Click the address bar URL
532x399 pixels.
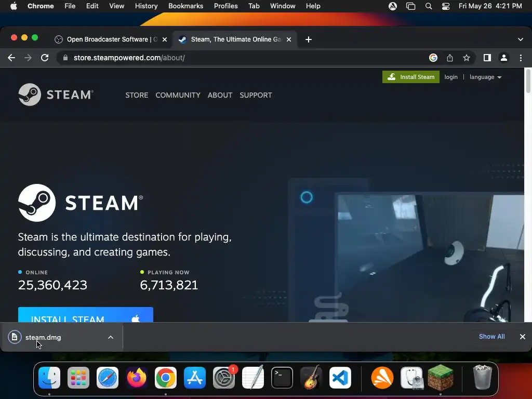(x=129, y=58)
